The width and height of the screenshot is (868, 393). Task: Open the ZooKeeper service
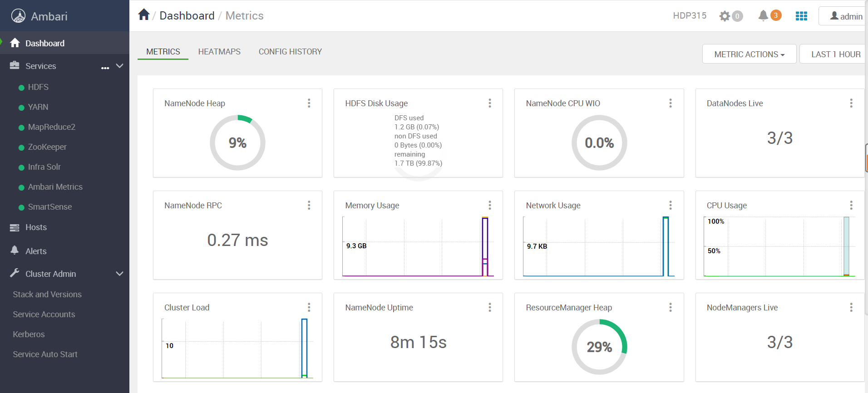click(x=47, y=147)
